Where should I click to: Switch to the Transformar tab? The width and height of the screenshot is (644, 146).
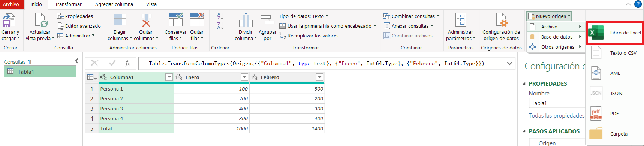click(68, 4)
